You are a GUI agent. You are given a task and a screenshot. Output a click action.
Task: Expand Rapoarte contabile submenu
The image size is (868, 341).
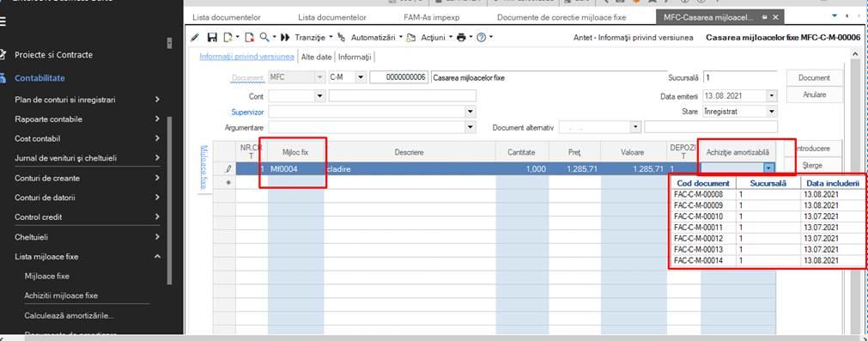[157, 119]
